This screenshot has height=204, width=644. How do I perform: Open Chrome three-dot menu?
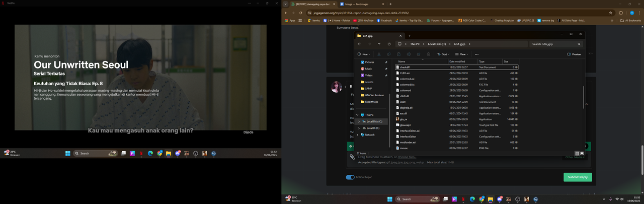point(639,13)
